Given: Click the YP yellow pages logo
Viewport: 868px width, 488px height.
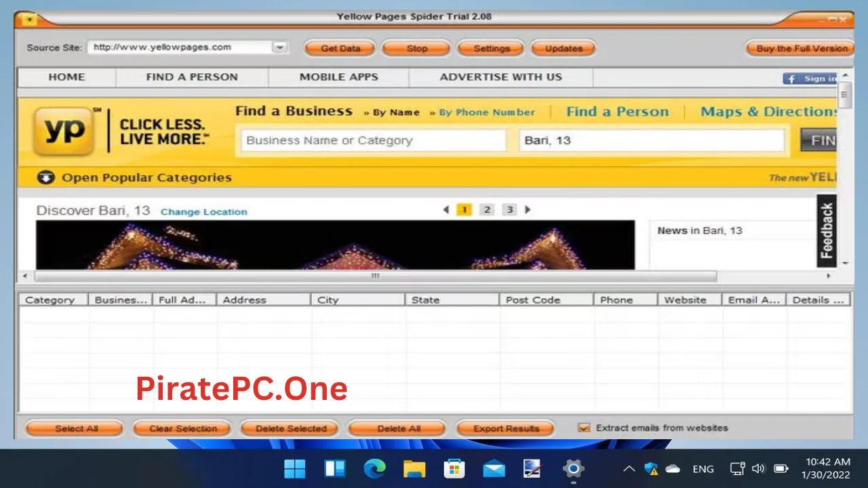Looking at the screenshot, I should click(64, 131).
